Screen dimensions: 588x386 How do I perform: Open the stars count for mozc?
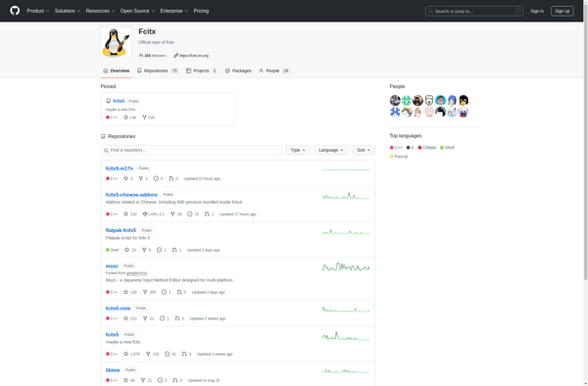130,292
